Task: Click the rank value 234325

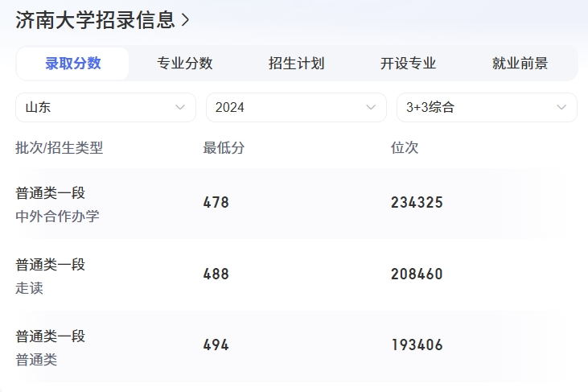Action: tap(417, 203)
